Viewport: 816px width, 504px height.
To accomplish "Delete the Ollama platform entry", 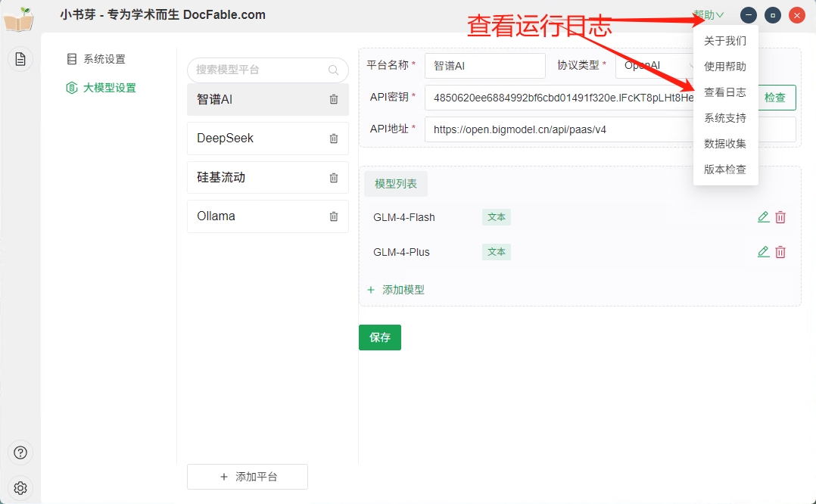I will (x=334, y=216).
